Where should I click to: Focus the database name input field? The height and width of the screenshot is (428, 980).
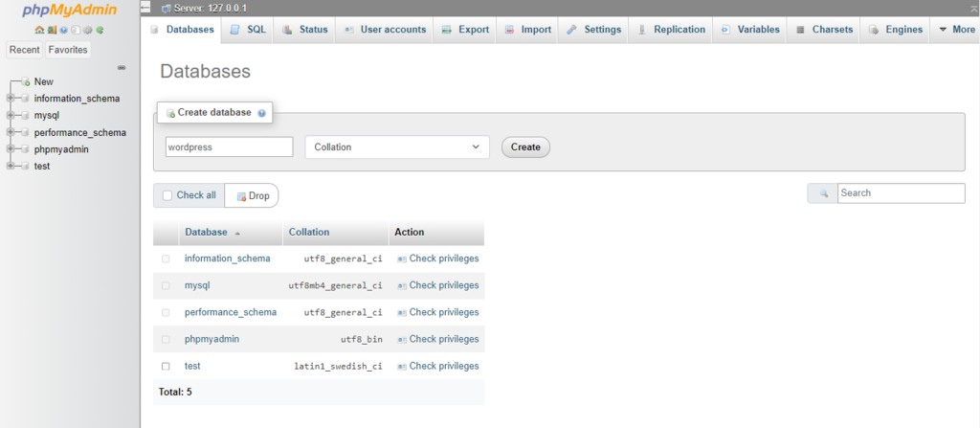(229, 147)
